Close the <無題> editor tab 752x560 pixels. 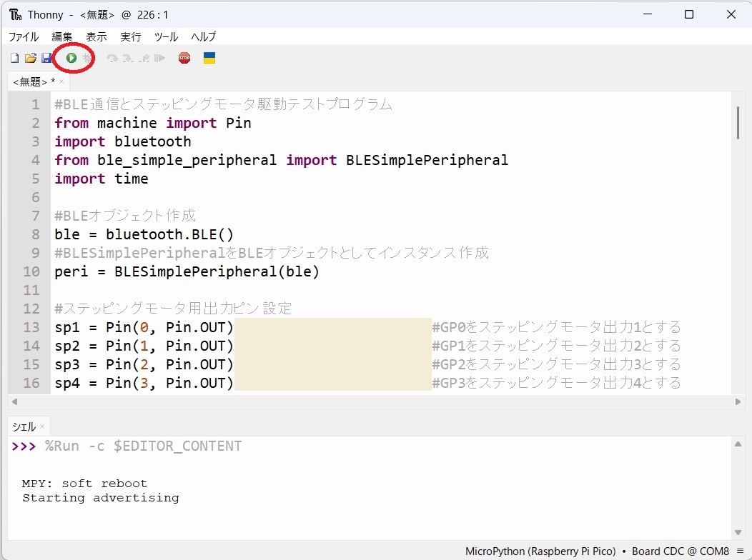point(61,82)
